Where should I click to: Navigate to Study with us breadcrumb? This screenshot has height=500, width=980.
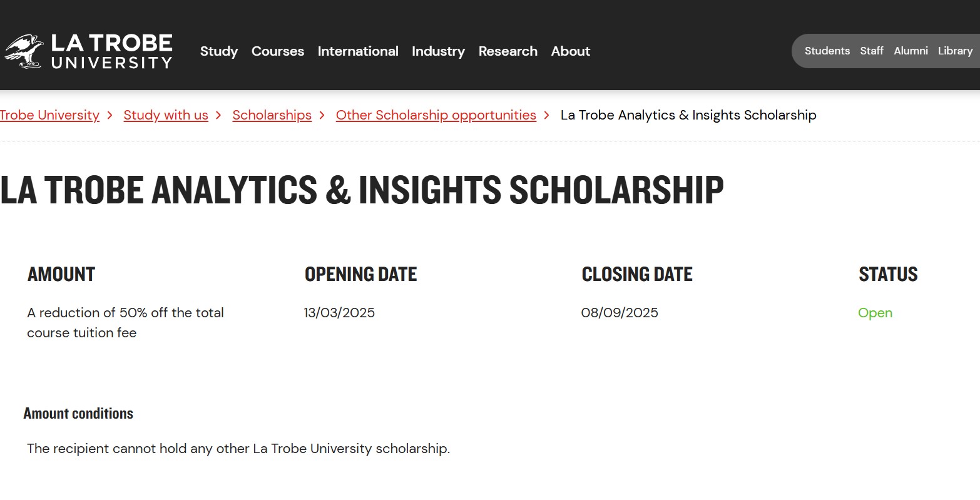(x=166, y=115)
